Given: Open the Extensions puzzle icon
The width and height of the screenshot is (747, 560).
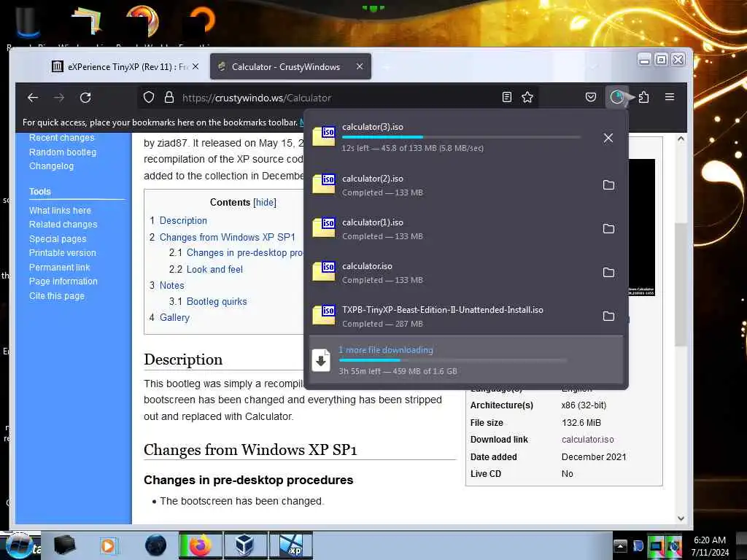Looking at the screenshot, I should [643, 97].
